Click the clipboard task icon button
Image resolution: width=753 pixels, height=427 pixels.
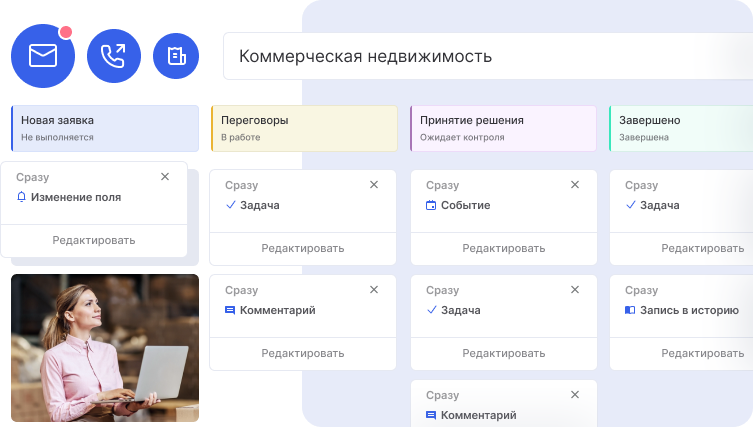point(176,56)
